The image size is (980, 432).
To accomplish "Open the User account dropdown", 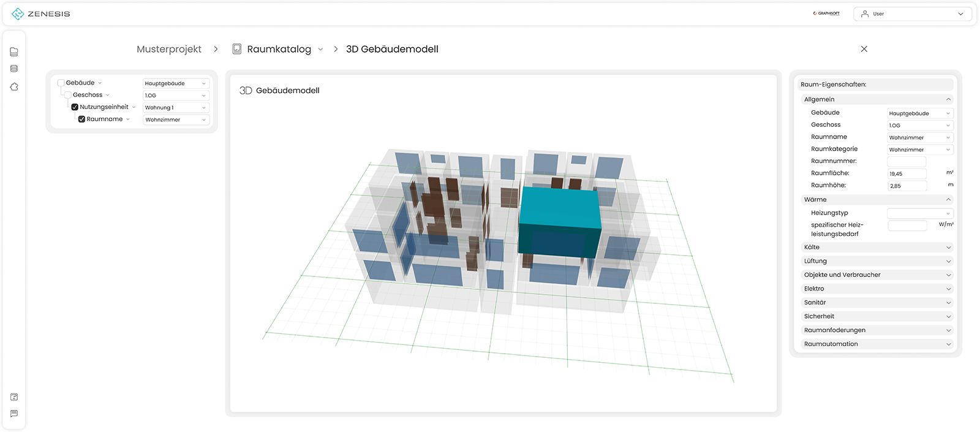I will point(912,13).
